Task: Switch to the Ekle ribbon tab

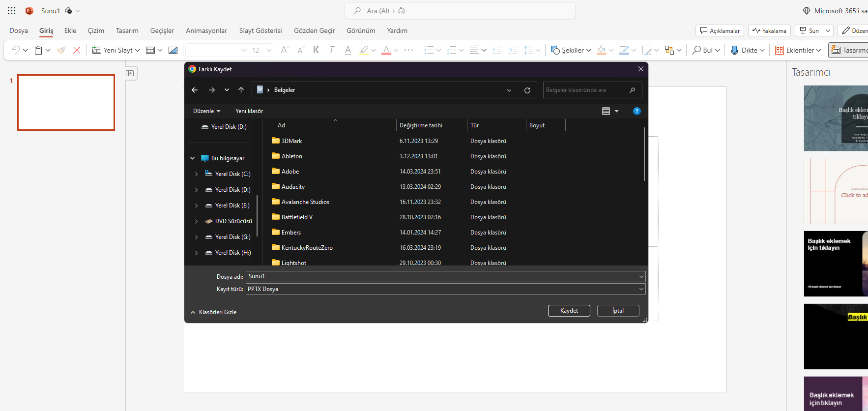Action: coord(70,30)
